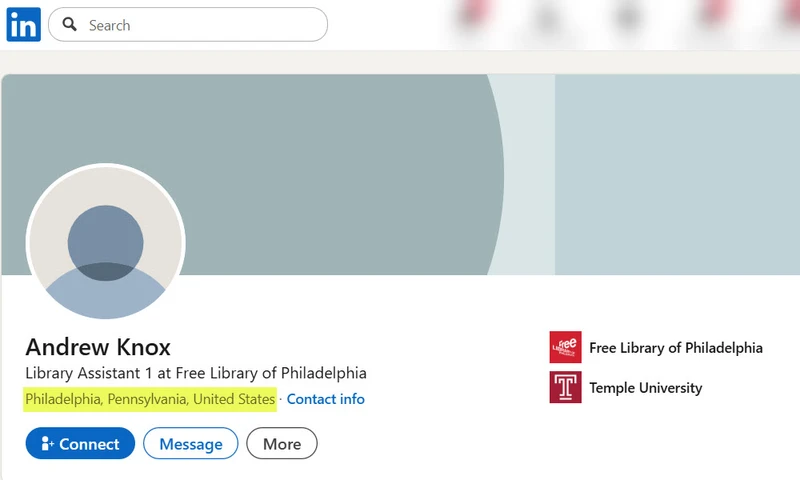Open the Contact info link
This screenshot has width=800, height=480.
(x=325, y=399)
